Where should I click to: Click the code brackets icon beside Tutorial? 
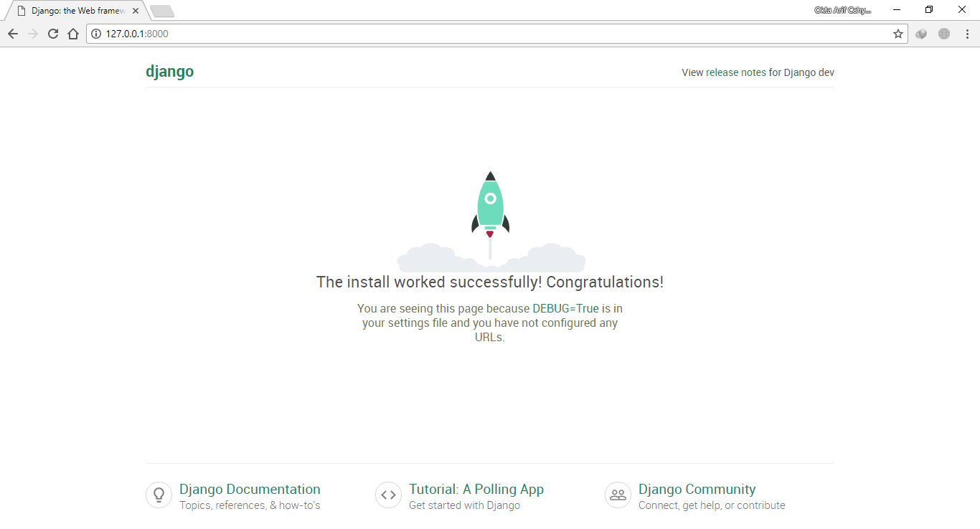[x=388, y=495]
